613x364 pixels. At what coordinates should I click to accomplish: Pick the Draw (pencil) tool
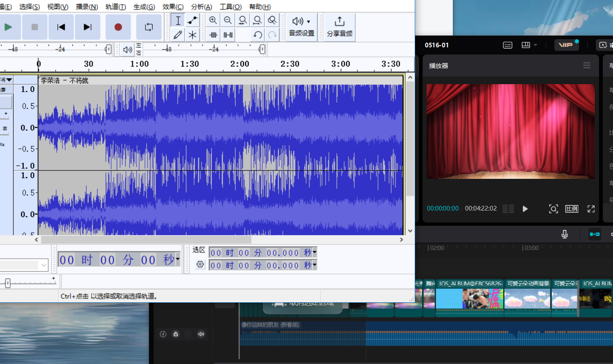178,35
